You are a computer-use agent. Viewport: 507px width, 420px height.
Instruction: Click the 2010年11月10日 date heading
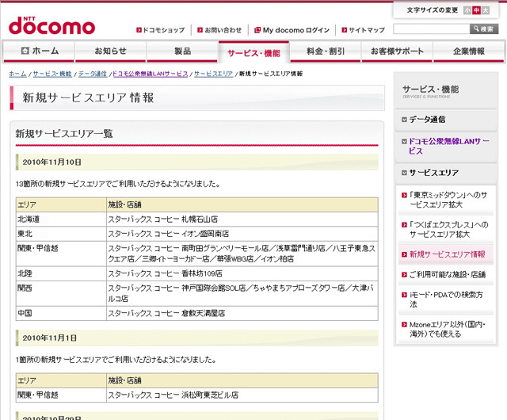coord(51,162)
